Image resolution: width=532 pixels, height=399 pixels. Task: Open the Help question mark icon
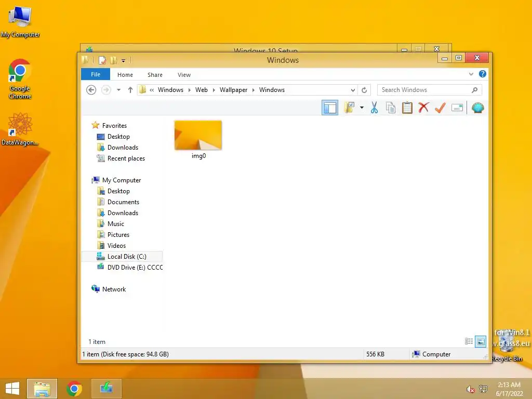[x=483, y=74]
